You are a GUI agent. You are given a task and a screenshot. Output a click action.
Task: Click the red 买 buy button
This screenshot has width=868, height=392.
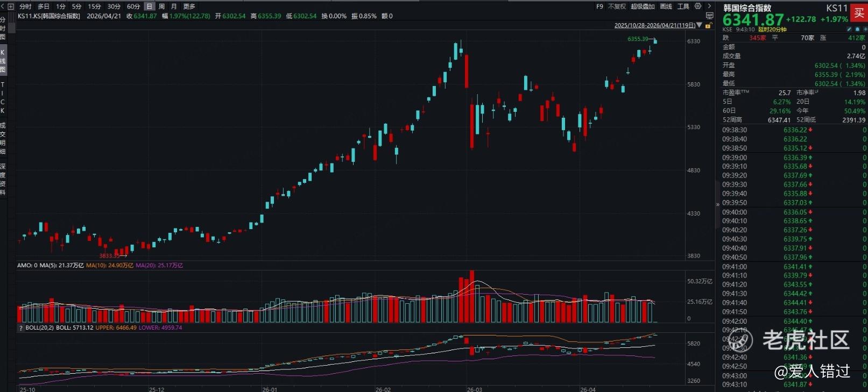859,13
